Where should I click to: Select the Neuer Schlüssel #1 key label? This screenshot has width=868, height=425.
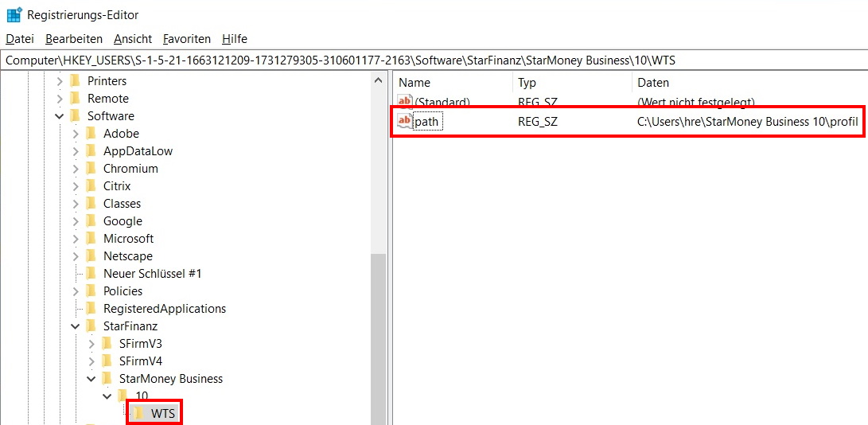coord(152,274)
